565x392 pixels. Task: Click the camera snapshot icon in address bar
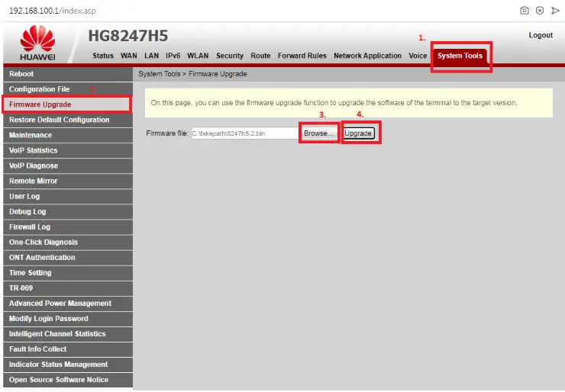pos(525,11)
